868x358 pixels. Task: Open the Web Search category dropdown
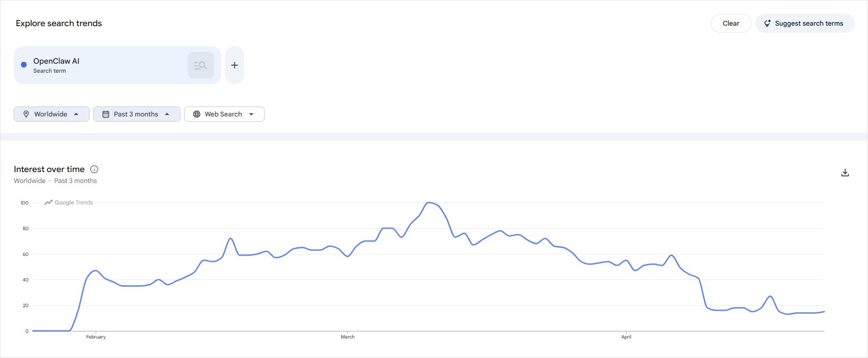pos(224,114)
